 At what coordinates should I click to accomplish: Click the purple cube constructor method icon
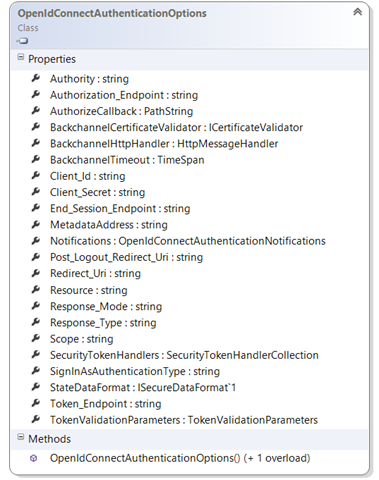coord(34,458)
